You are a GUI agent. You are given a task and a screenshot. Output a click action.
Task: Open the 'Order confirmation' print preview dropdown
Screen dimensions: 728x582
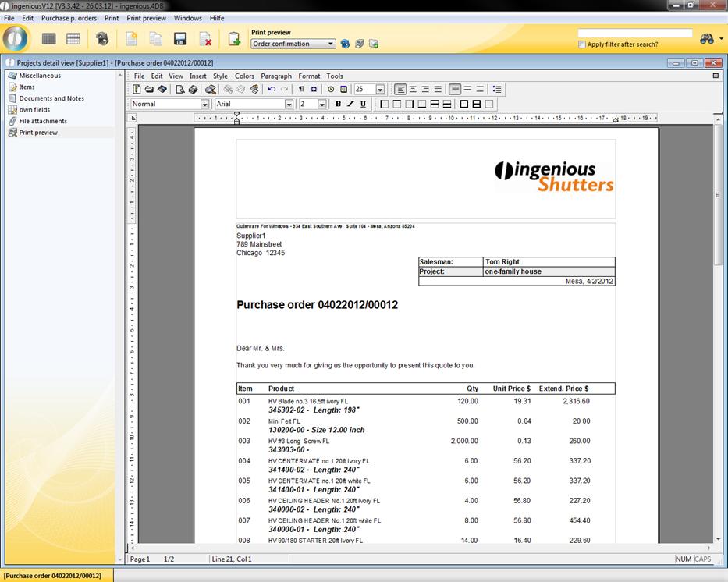coord(332,44)
